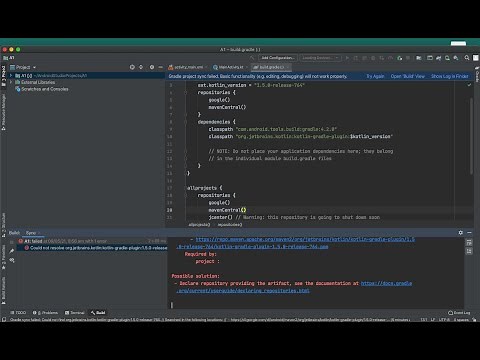Screen dimensions: 480x360
Task: Click the Make Project hammer icon
Action: (252, 58)
